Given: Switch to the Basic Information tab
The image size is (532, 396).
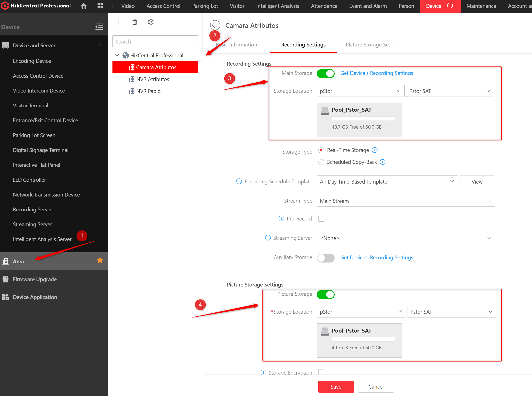Looking at the screenshot, I should click(237, 45).
